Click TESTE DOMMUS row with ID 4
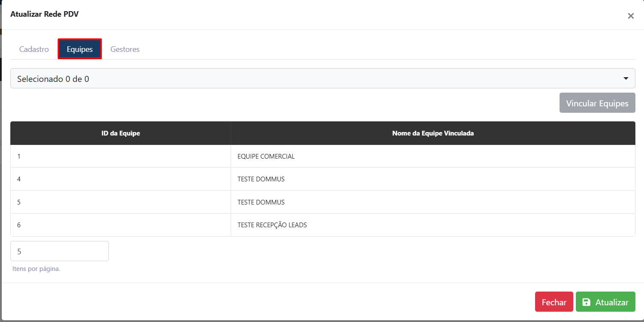Viewport: 644px width, 322px height. [261, 179]
